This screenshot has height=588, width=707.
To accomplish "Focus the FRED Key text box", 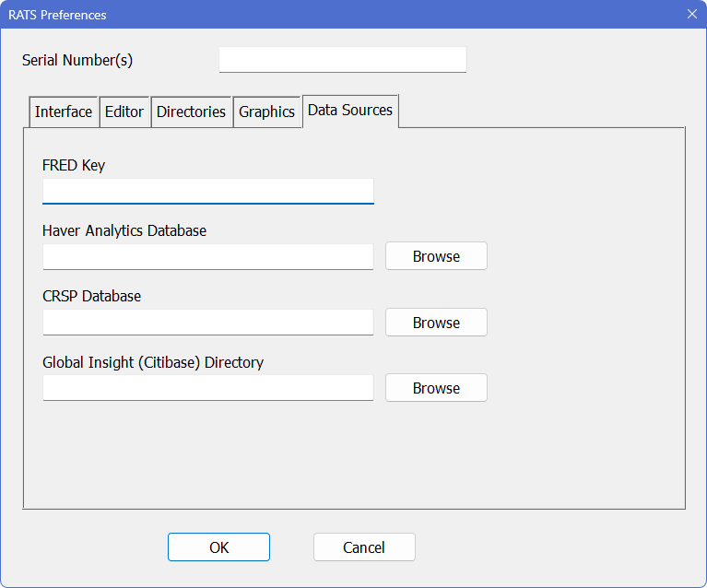I will click(x=207, y=191).
